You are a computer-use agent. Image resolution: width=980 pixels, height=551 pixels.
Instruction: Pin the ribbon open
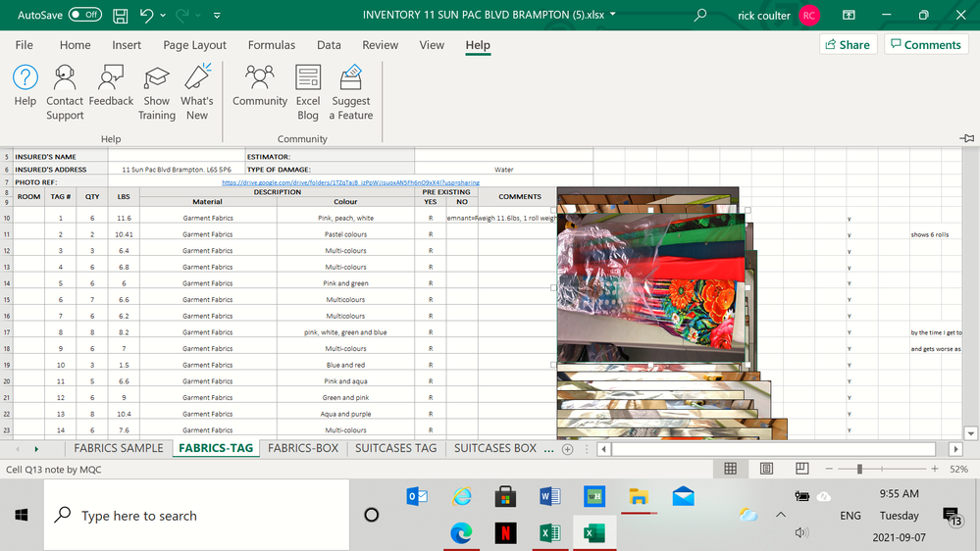(967, 138)
